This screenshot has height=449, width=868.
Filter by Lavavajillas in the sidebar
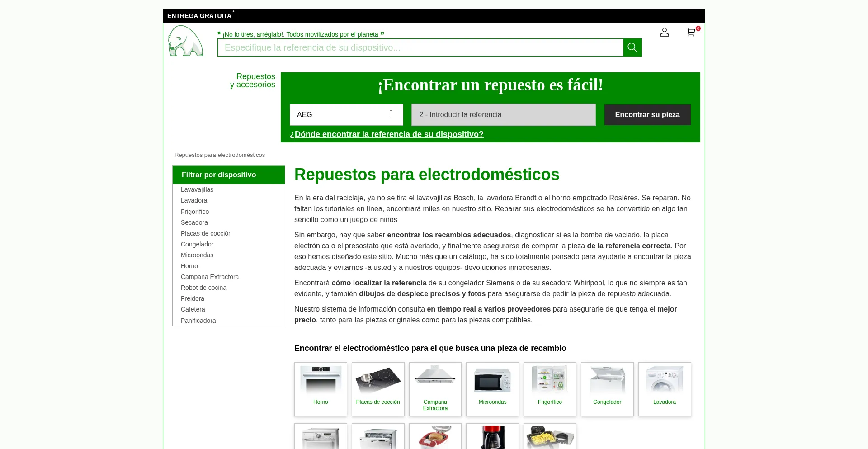tap(197, 189)
